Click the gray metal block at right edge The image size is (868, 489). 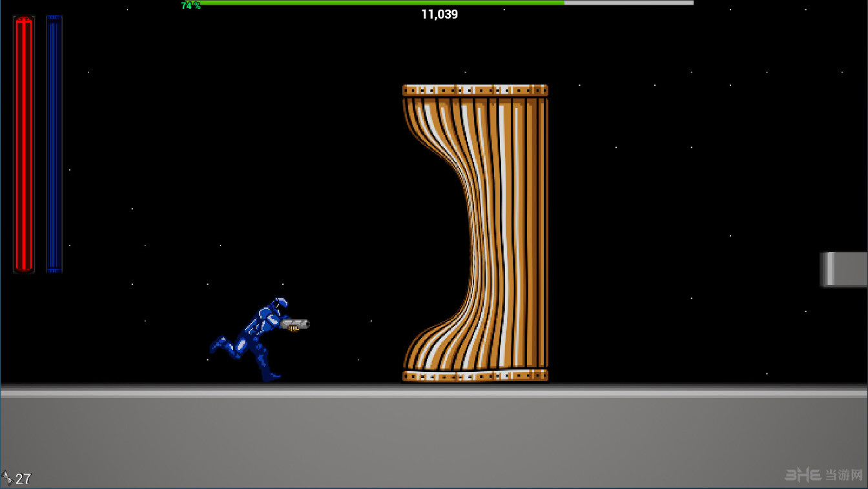pyautogui.click(x=844, y=269)
